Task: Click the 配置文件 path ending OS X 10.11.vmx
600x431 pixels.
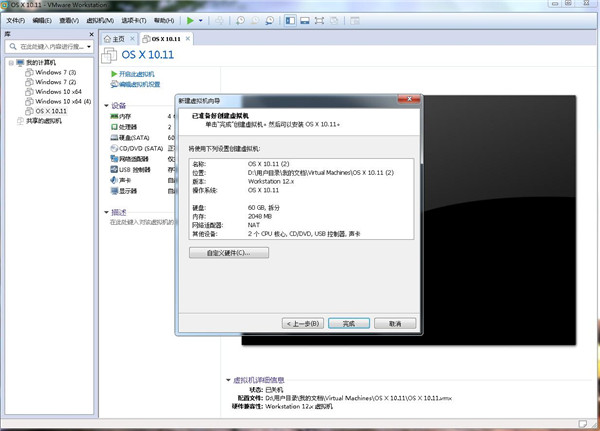Action: click(x=344, y=398)
